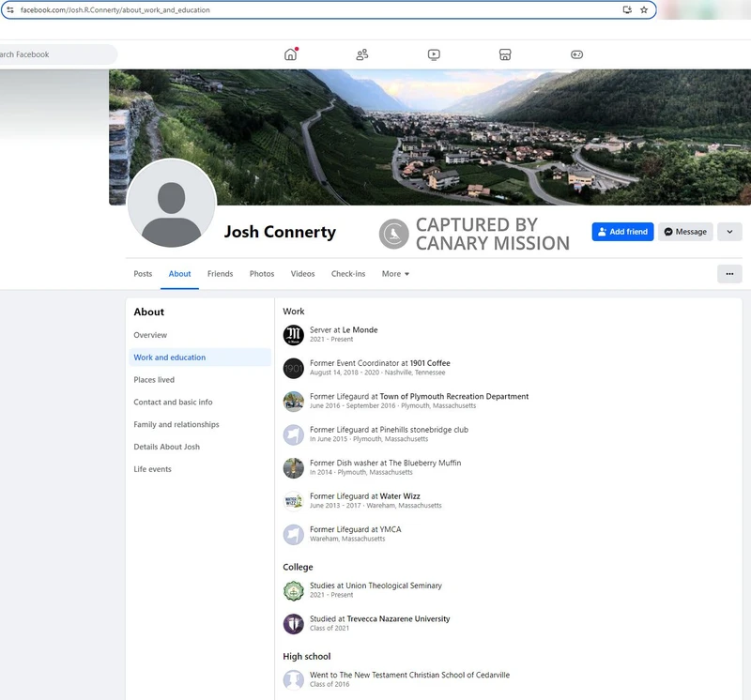
Task: Click the Le Monde workplace logo
Action: point(294,334)
